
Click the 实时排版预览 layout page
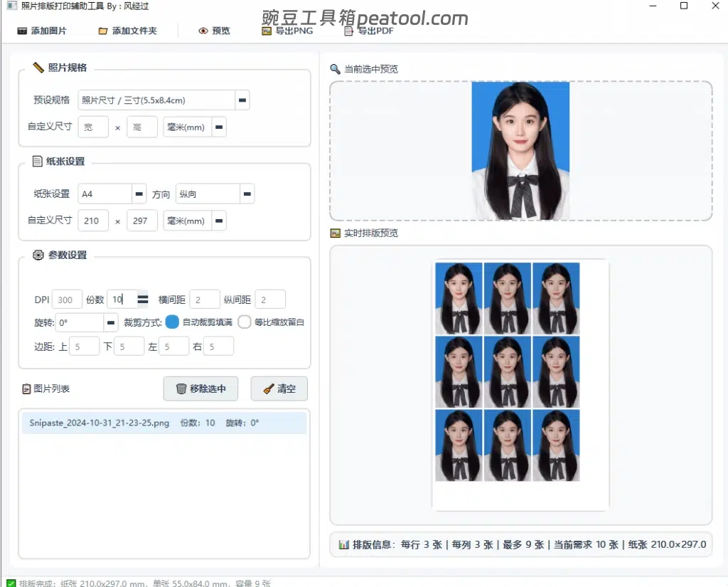click(x=520, y=384)
